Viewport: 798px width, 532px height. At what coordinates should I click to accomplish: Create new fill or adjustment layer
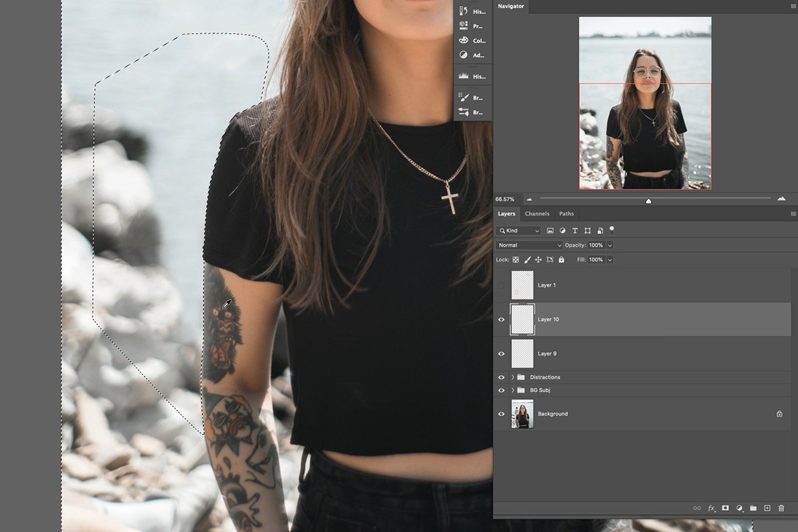pos(739,508)
